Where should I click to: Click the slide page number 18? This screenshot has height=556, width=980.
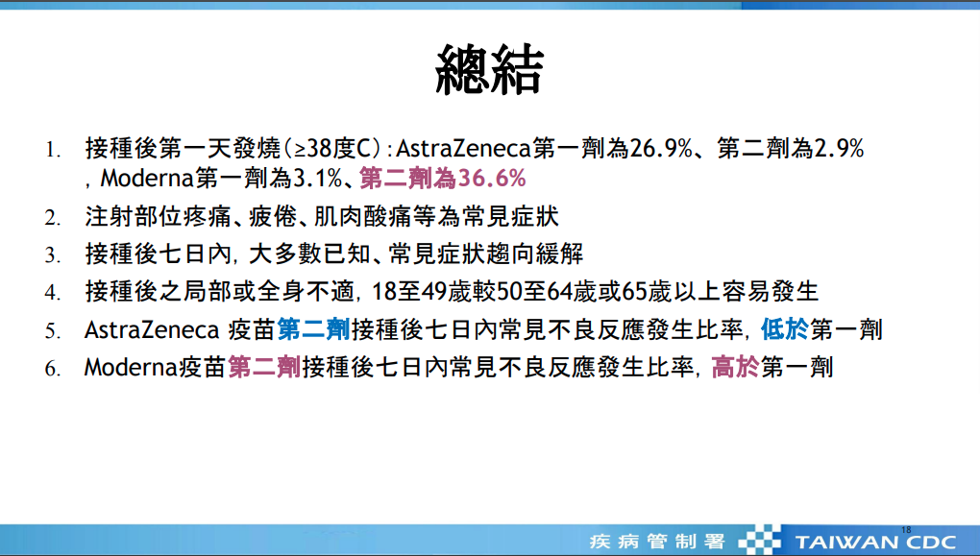(906, 530)
